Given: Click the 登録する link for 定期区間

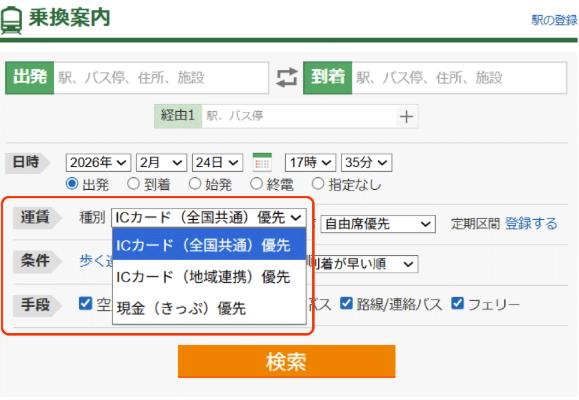Looking at the screenshot, I should point(531,223).
